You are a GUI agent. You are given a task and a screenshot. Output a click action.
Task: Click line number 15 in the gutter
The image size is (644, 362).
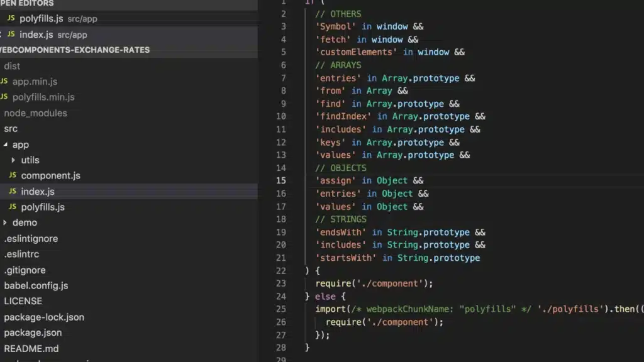tap(280, 181)
